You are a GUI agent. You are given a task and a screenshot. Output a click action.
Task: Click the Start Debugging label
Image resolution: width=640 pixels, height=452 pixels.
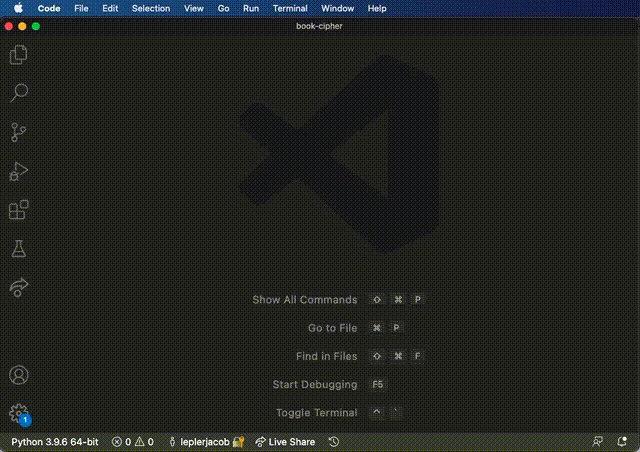(315, 384)
